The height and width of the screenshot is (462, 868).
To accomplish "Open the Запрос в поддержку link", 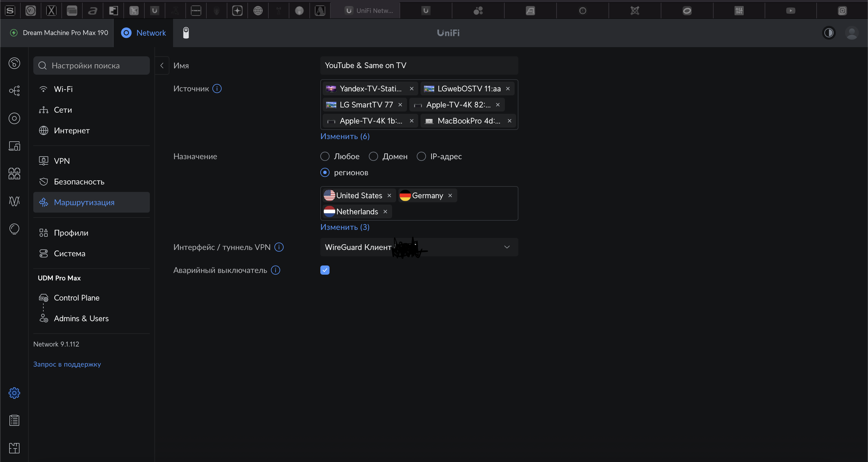I will point(67,364).
